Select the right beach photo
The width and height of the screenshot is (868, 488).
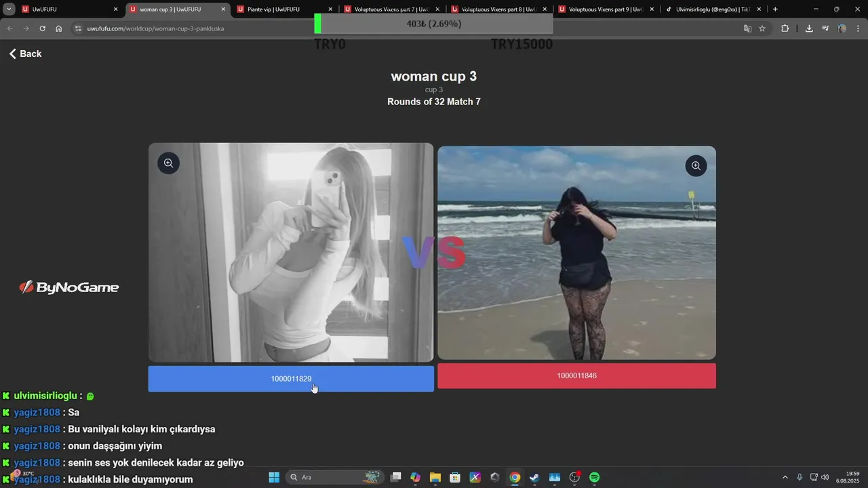[x=576, y=253]
